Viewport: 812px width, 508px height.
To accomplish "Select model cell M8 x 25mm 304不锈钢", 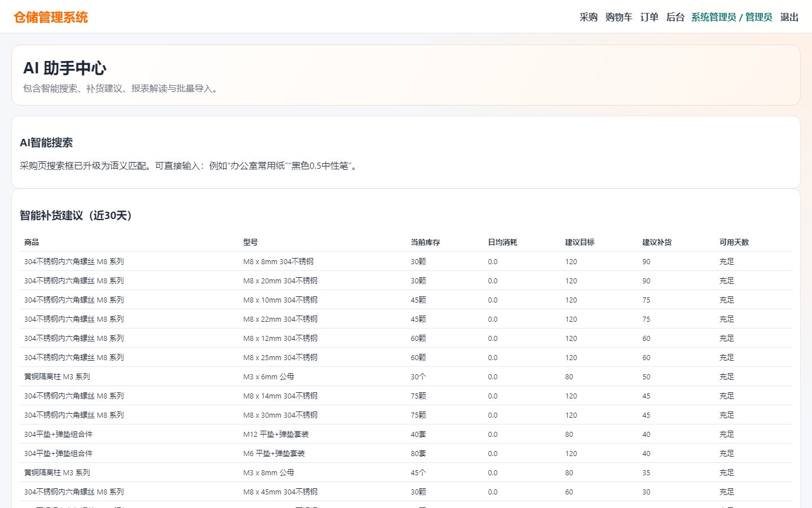I will [x=280, y=357].
